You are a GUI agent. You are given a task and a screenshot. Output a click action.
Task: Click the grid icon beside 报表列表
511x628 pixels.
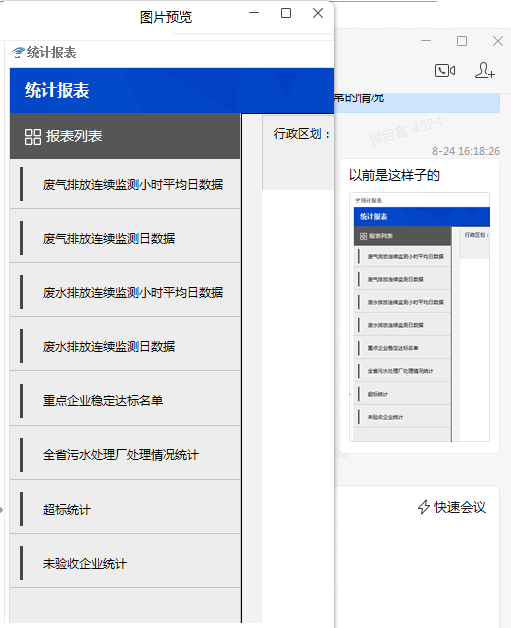(x=32, y=137)
